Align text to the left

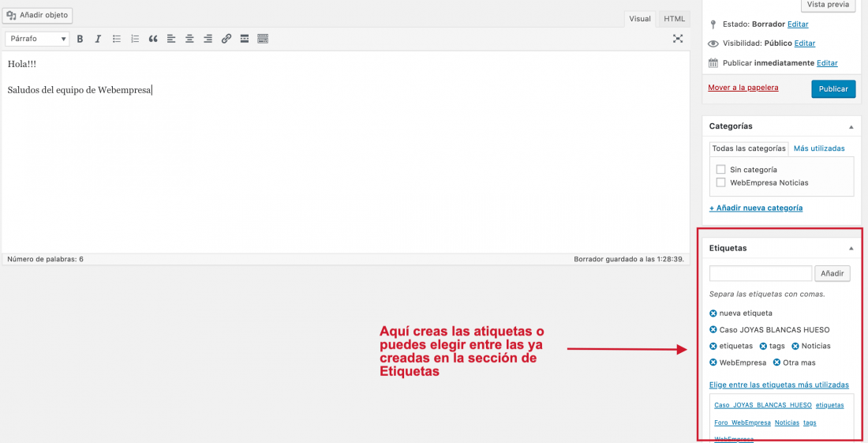pos(171,39)
